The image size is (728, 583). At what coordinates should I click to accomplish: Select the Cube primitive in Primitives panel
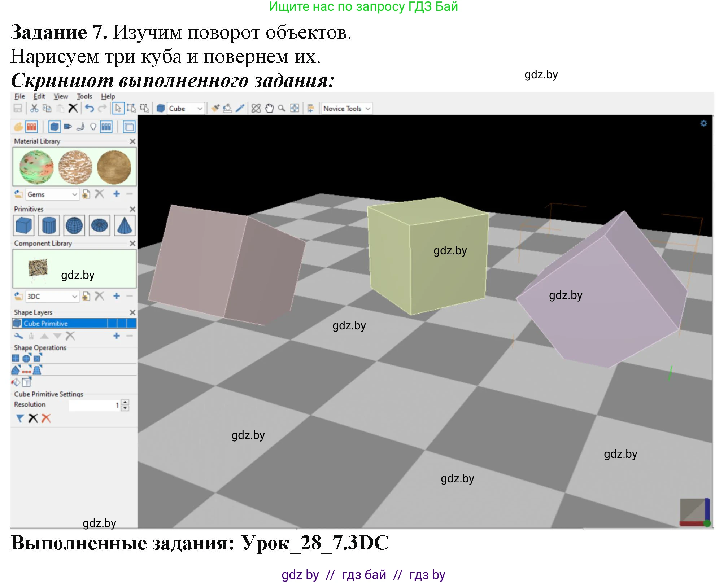[24, 225]
